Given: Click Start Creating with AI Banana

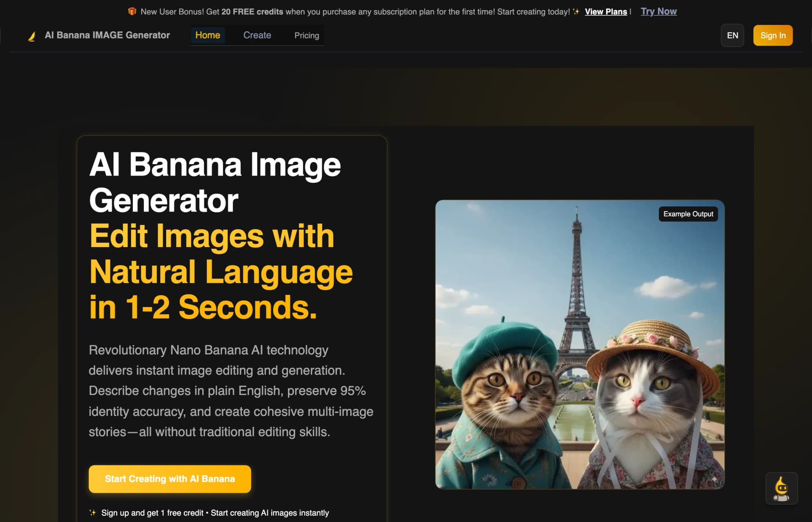Looking at the screenshot, I should click(x=170, y=479).
